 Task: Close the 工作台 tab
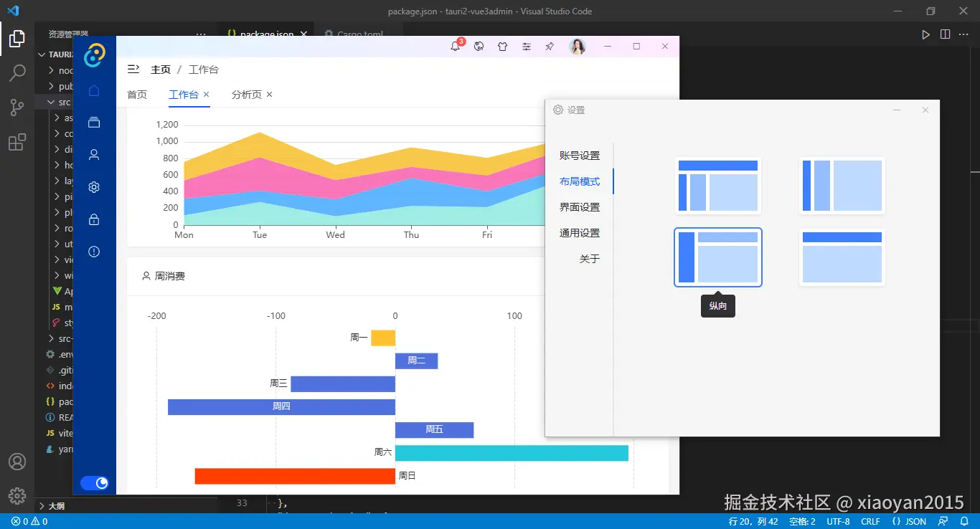(x=207, y=95)
